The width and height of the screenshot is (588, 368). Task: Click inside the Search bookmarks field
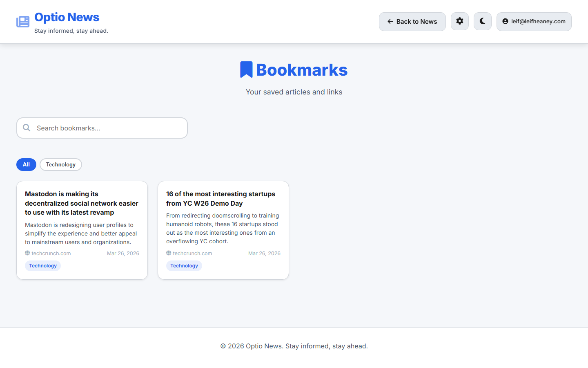point(102,128)
